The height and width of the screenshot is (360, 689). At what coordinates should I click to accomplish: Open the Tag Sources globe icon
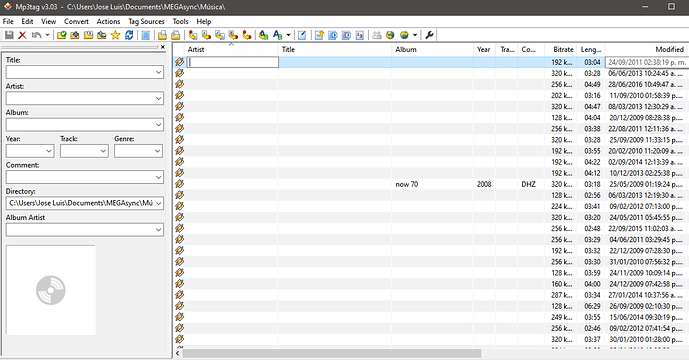(x=404, y=35)
